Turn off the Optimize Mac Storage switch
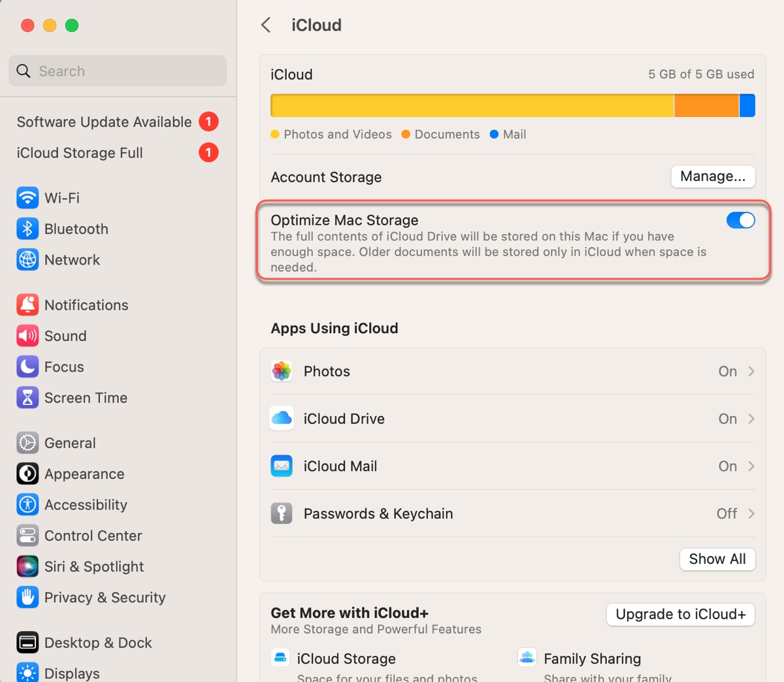 click(740, 221)
